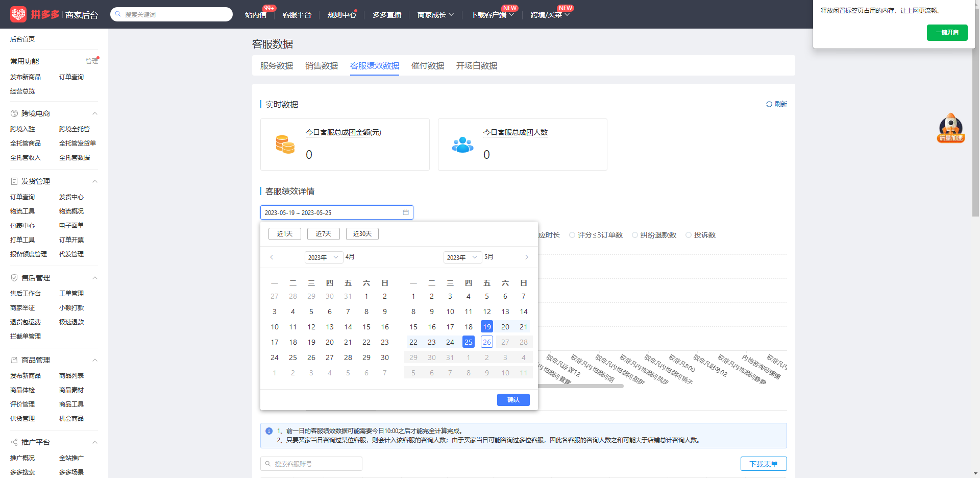980x478 pixels.
Task: Click the Pinduoduo logo icon
Action: coord(18,14)
